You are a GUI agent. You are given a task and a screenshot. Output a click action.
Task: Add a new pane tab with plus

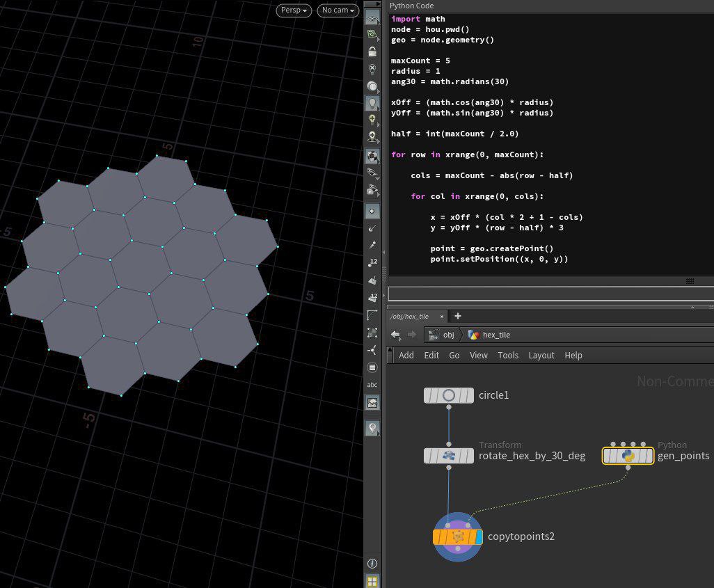[x=458, y=316]
